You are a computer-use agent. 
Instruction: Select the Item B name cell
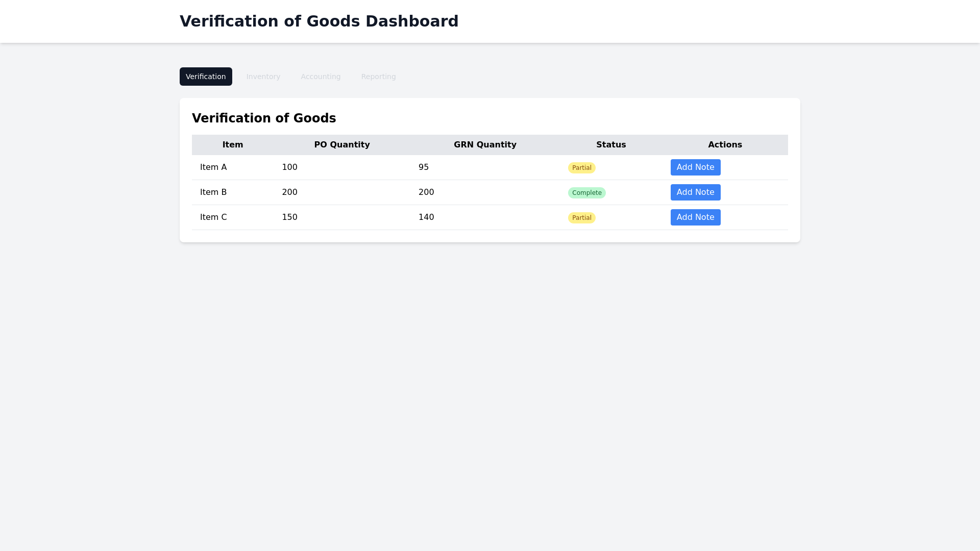pyautogui.click(x=213, y=192)
